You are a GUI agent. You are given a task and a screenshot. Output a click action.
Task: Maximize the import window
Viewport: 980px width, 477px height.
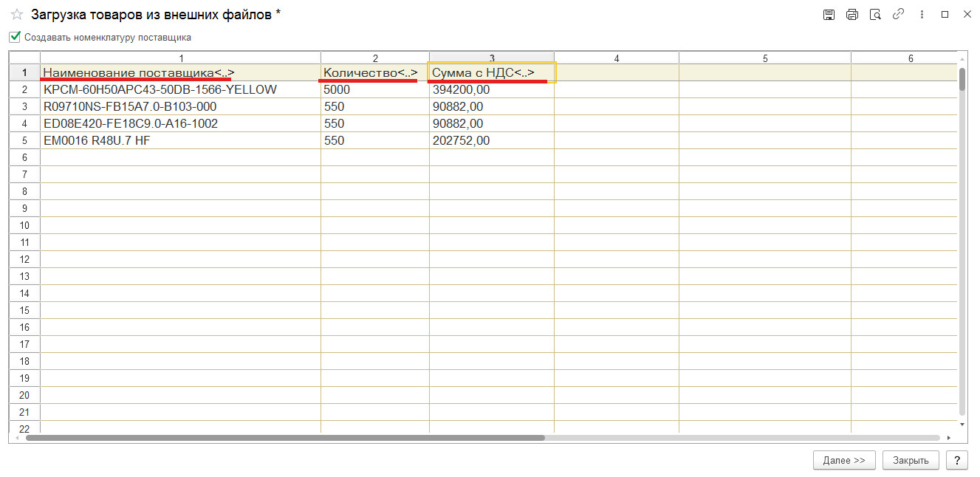coord(945,15)
